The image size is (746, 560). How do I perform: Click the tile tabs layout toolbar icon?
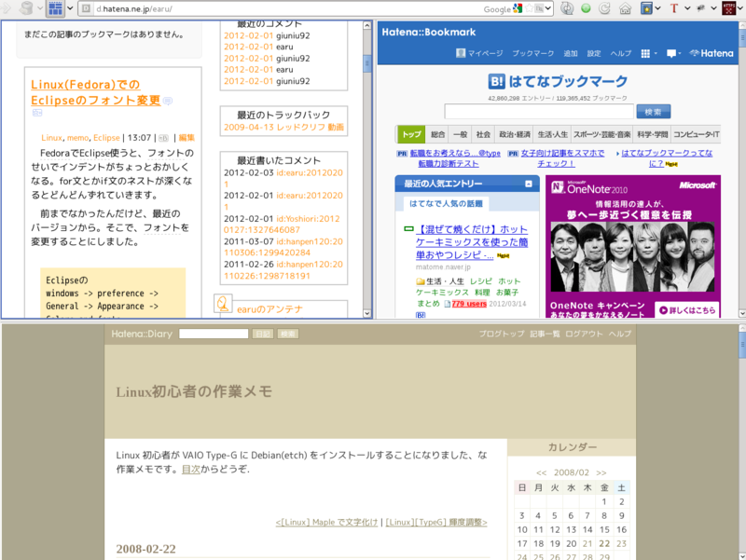pyautogui.click(x=56, y=8)
